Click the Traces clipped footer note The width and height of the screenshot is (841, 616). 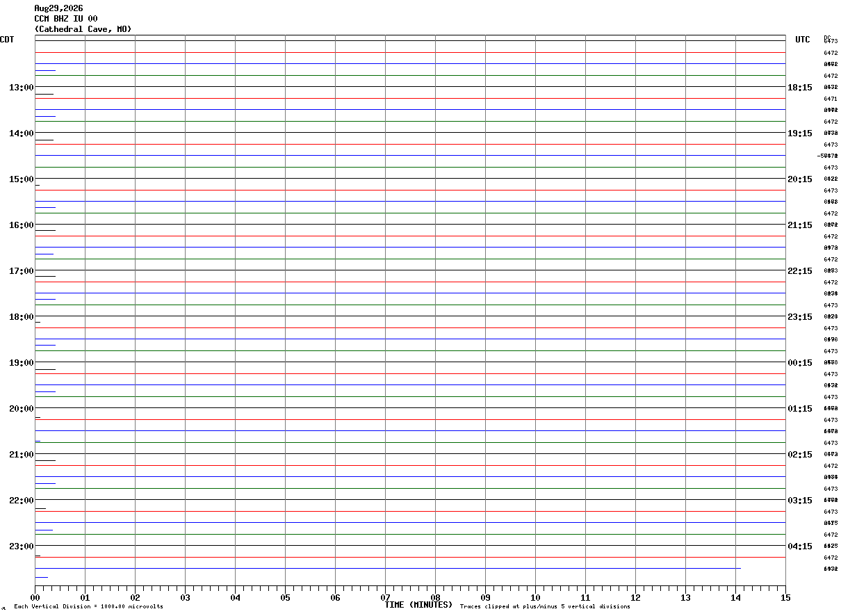[545, 607]
